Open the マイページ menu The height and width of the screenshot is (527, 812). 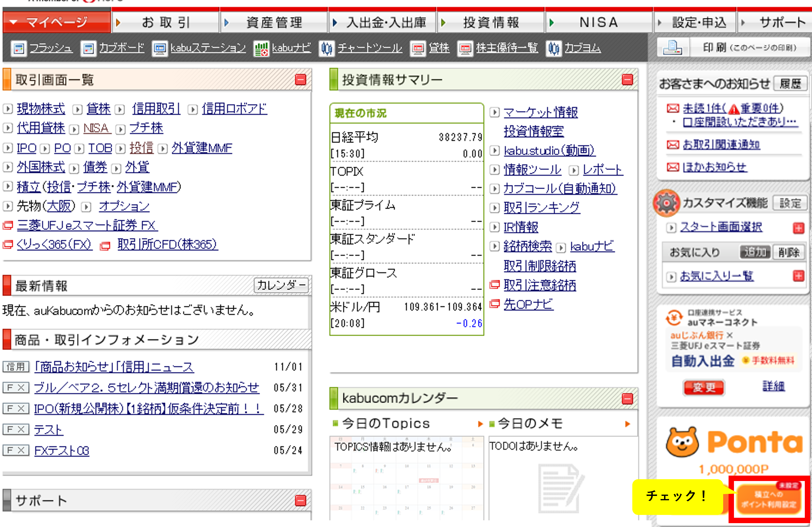pyautogui.click(x=57, y=22)
